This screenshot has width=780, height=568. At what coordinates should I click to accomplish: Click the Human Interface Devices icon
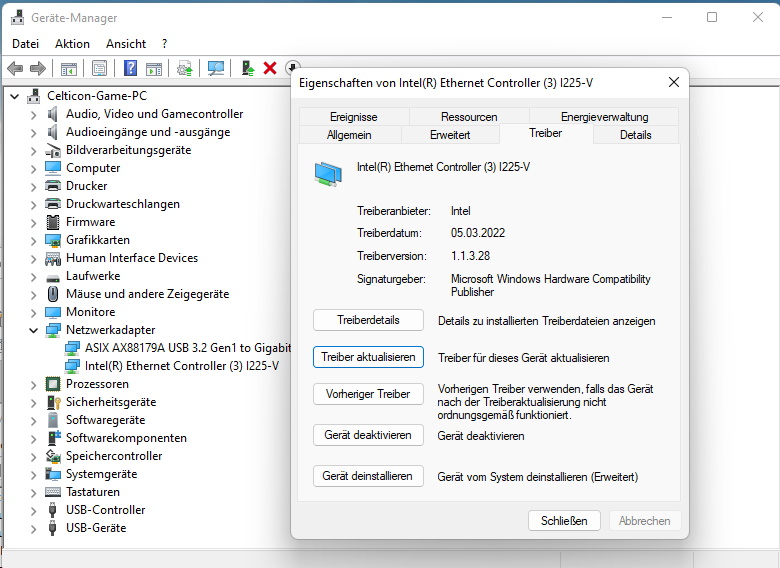tap(53, 258)
